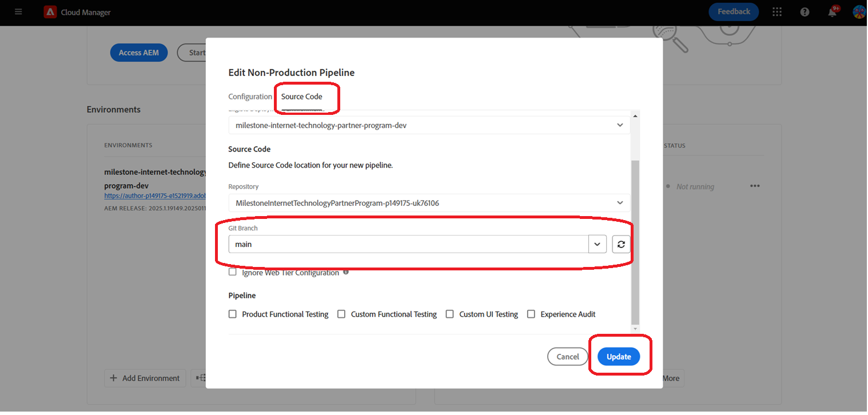Check Custom UI Testing

[450, 314]
